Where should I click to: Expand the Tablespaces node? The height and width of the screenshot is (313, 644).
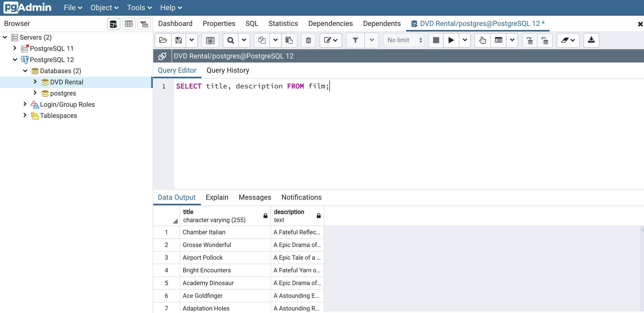[25, 115]
